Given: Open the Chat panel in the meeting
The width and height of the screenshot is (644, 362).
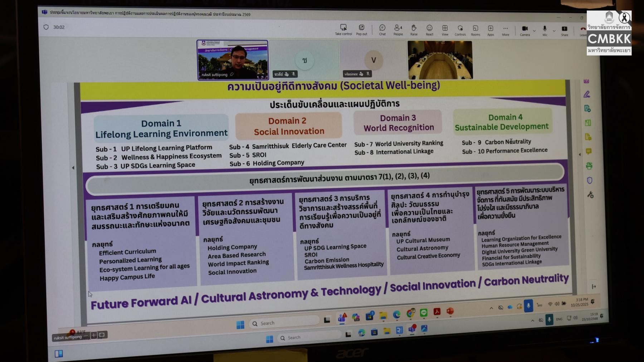Looking at the screenshot, I should [382, 29].
